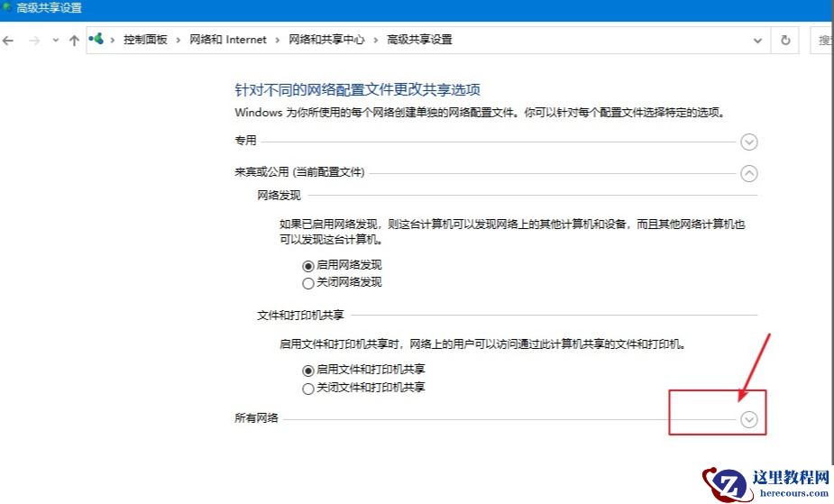834x504 pixels.
Task: Select 关闭网络发现 radio button
Action: (308, 283)
